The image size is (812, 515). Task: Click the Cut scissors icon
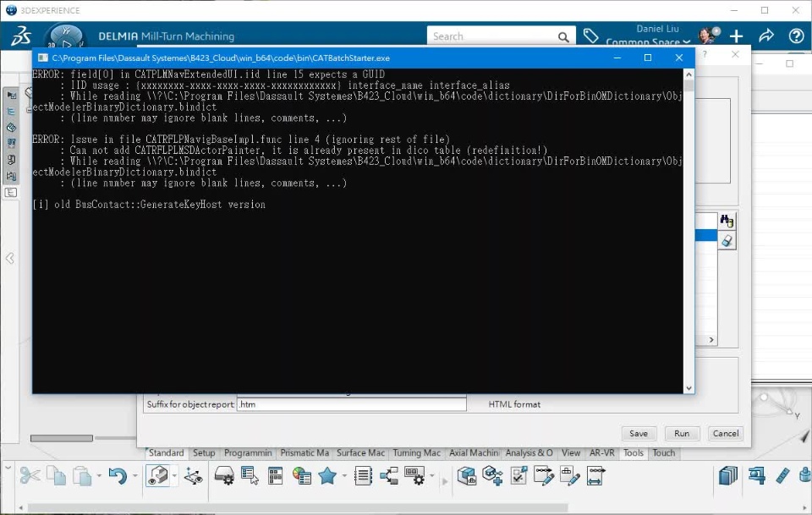click(30, 475)
